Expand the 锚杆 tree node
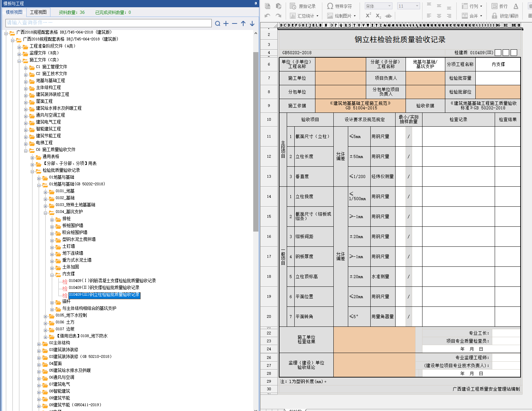Screen dimensions: 532x411 click(x=52, y=303)
